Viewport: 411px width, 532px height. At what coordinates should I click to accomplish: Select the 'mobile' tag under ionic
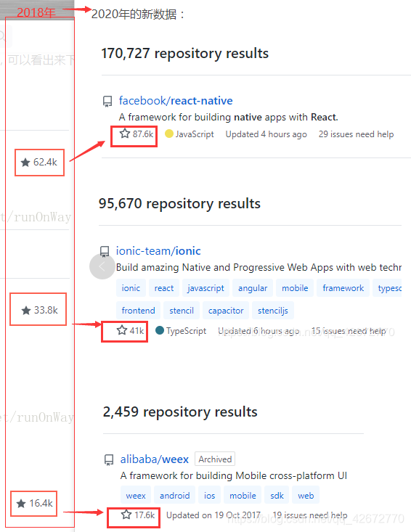pyautogui.click(x=295, y=288)
